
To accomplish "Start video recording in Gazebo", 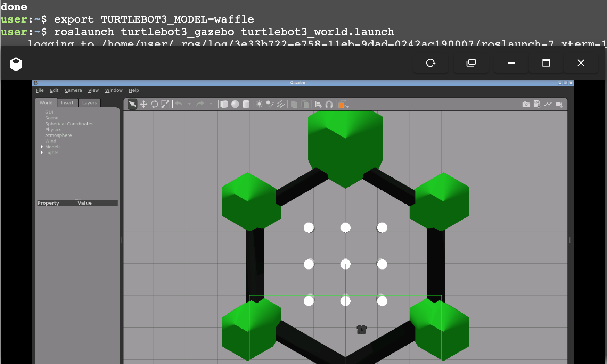I will (559, 104).
